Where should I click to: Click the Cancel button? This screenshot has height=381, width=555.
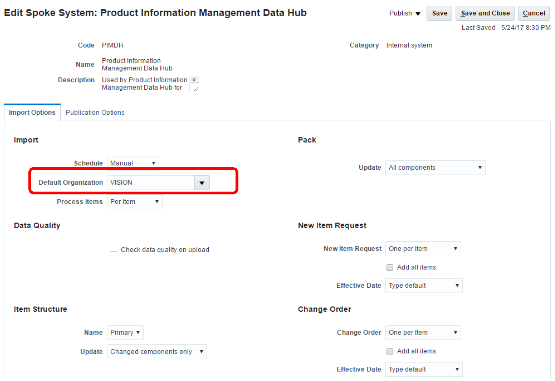coord(534,13)
